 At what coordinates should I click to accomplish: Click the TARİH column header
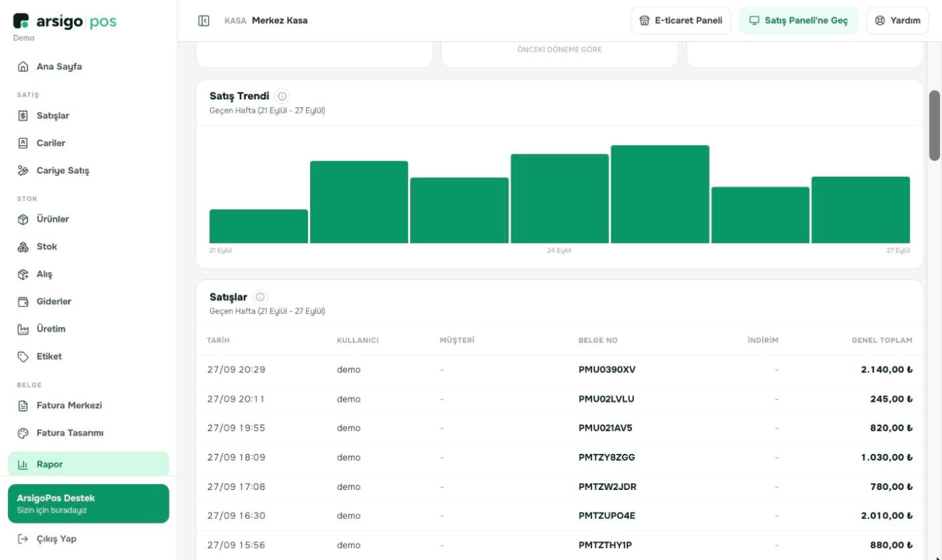218,341
